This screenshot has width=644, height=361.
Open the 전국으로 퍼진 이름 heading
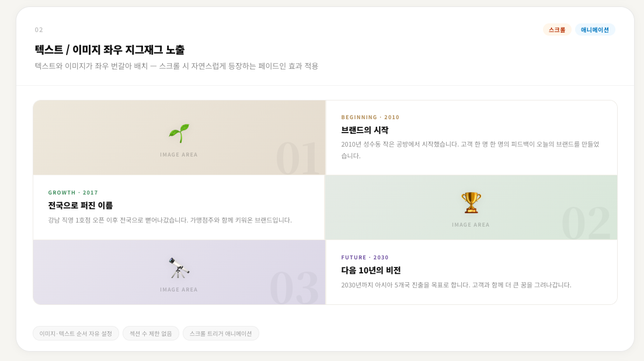(x=81, y=206)
